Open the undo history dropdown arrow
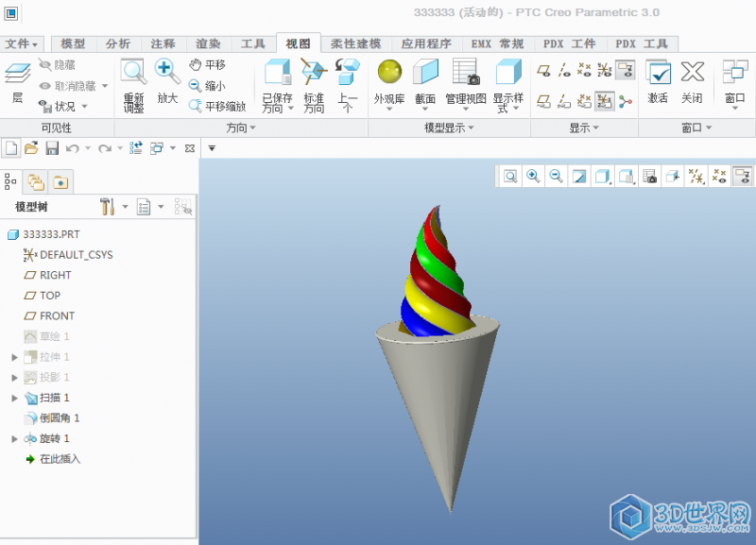Screen dimensions: 756x545 click(88, 148)
